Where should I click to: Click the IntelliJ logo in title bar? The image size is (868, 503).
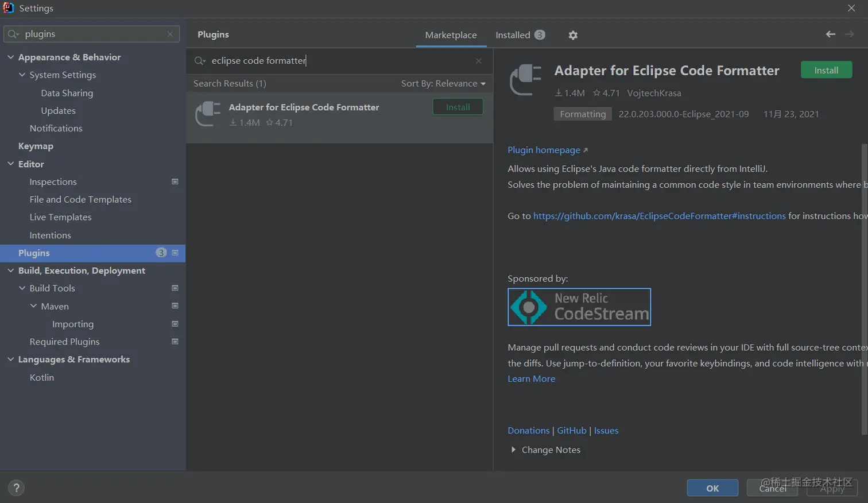pyautogui.click(x=8, y=7)
